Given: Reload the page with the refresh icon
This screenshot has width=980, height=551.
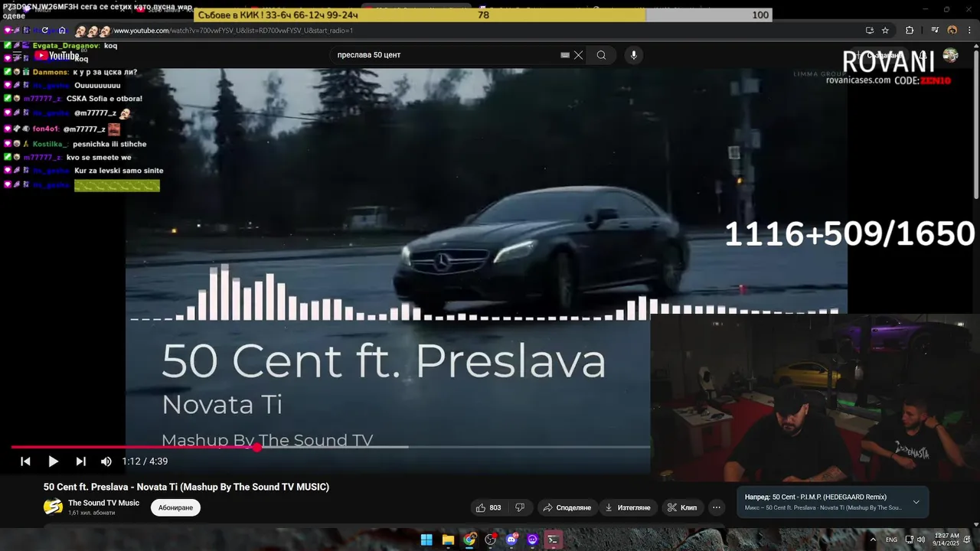Looking at the screenshot, I should (44, 31).
